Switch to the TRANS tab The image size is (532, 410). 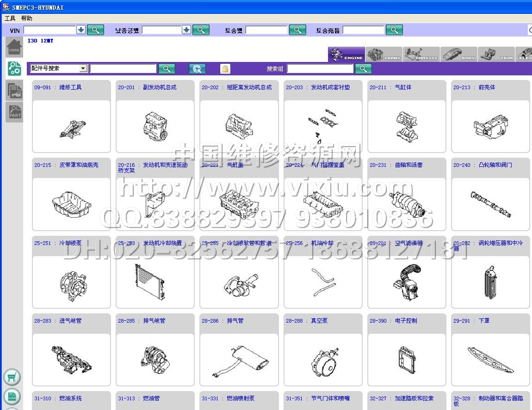click(384, 55)
